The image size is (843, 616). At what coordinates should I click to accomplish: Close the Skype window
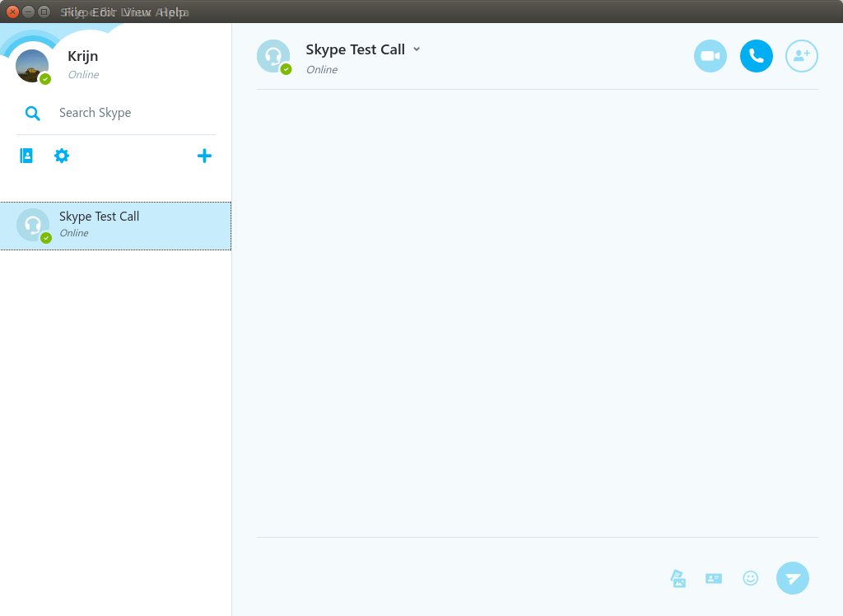[13, 12]
